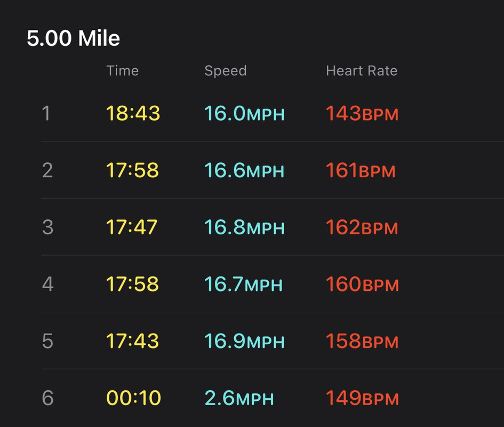Click the Time column header
Image resolution: width=504 pixels, height=427 pixels.
click(123, 70)
